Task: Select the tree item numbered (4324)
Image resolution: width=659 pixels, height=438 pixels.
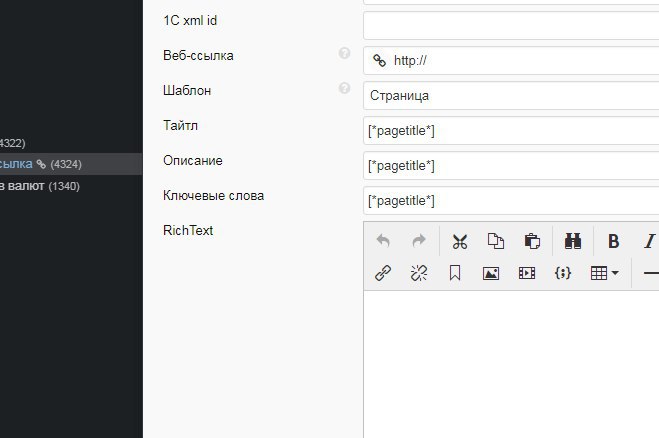Action: coord(40,164)
